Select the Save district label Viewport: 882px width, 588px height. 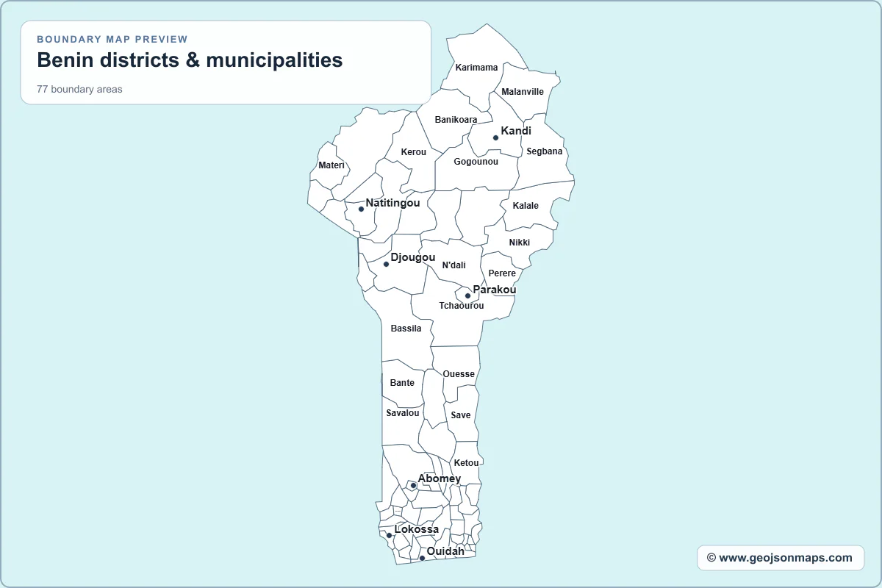tap(461, 415)
